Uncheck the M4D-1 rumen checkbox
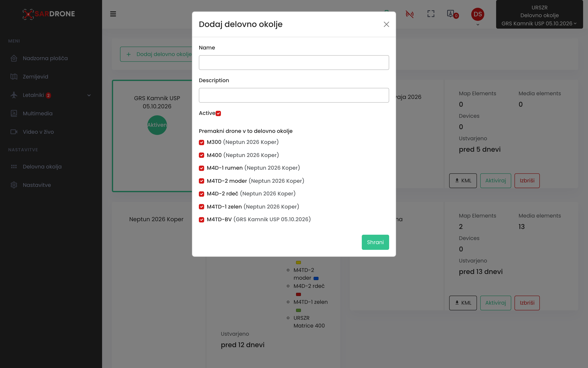 tap(202, 168)
